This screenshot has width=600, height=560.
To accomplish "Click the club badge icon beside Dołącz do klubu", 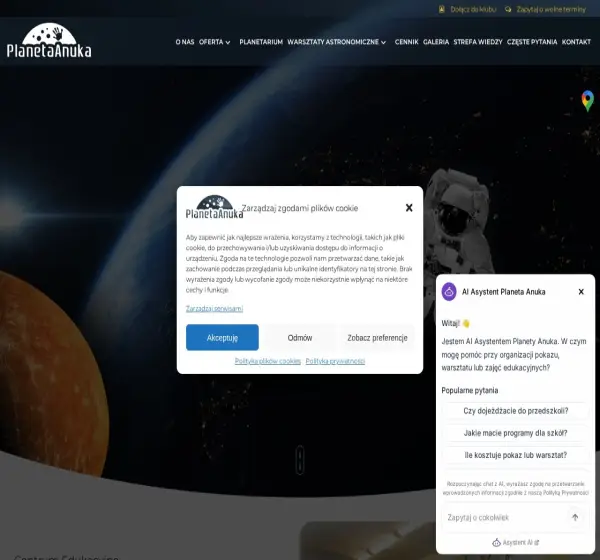I will [x=442, y=9].
